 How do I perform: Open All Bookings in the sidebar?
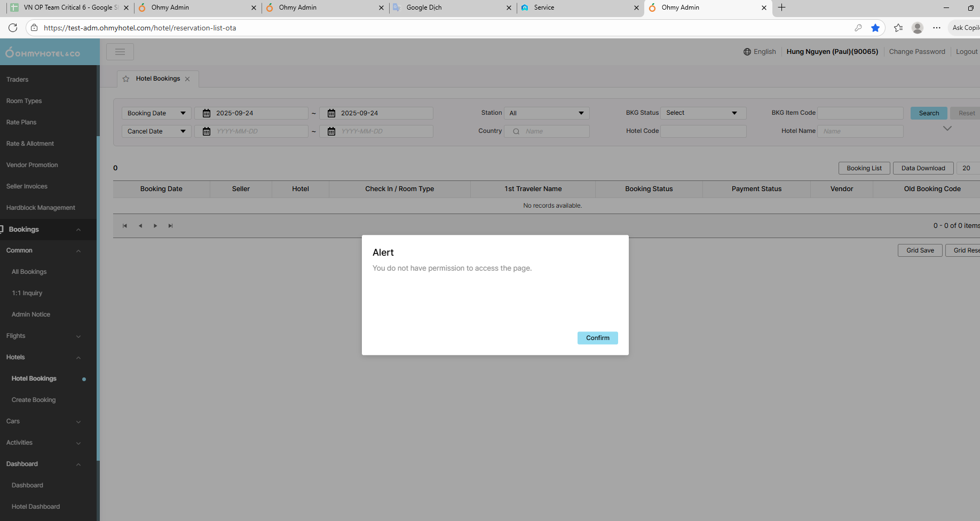pos(29,272)
